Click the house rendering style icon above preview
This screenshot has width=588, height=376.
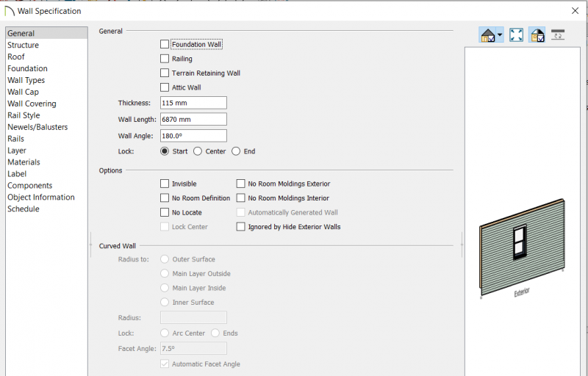pos(487,35)
